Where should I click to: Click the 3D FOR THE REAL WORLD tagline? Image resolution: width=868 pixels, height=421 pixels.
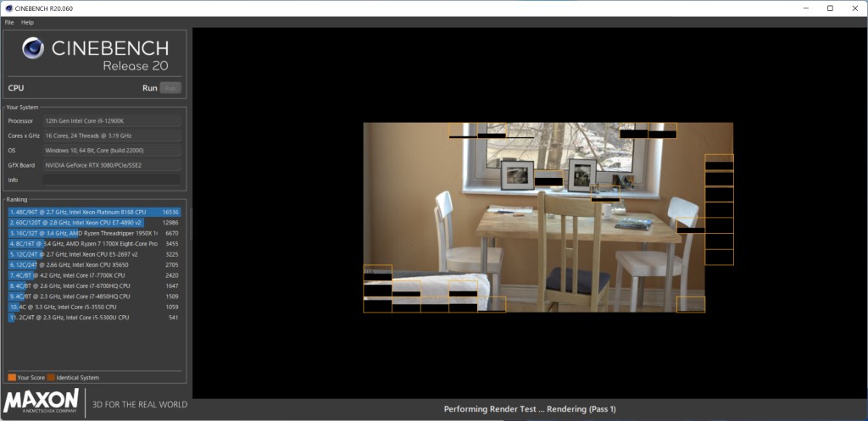click(140, 404)
